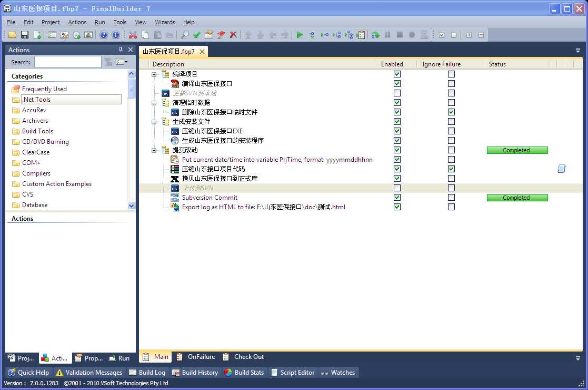
Task: Click the green restart arrow toolbar icon
Action: 375,35
